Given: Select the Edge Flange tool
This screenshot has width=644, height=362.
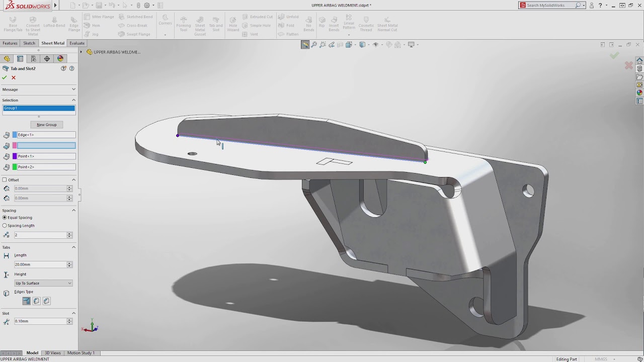Looking at the screenshot, I should [x=74, y=25].
